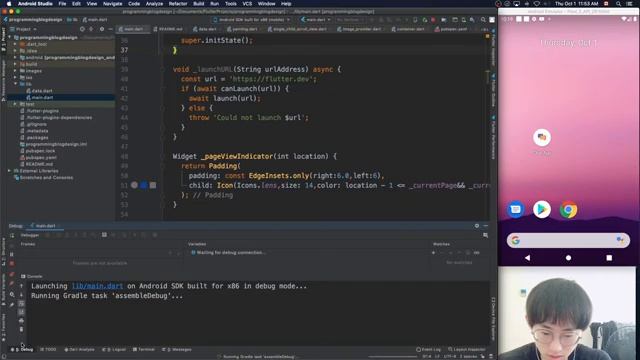Click the Google Assistant icon in search bar
This screenshot has height=360, width=640.
pyautogui.click(x=620, y=240)
